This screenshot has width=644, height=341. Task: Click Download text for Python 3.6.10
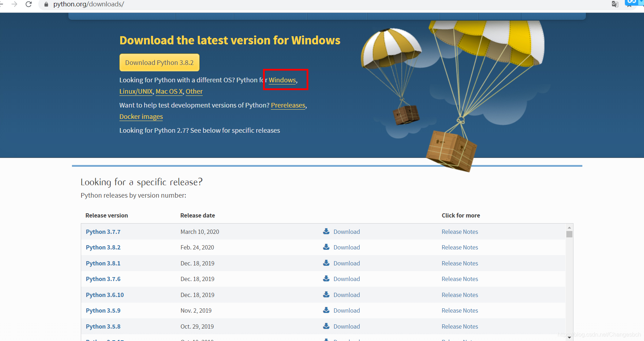[x=347, y=295]
